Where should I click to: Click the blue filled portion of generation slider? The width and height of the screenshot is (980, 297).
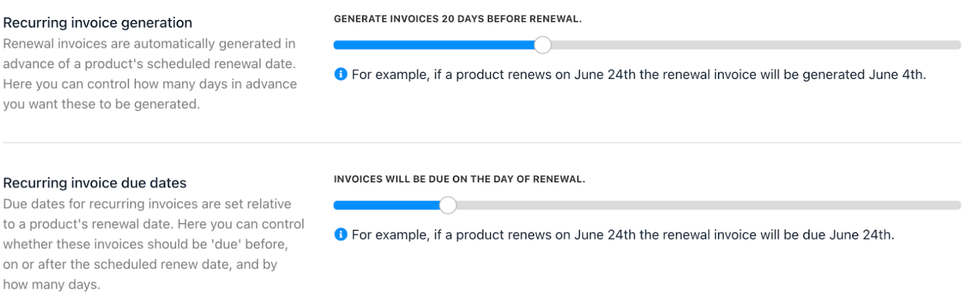tap(434, 44)
